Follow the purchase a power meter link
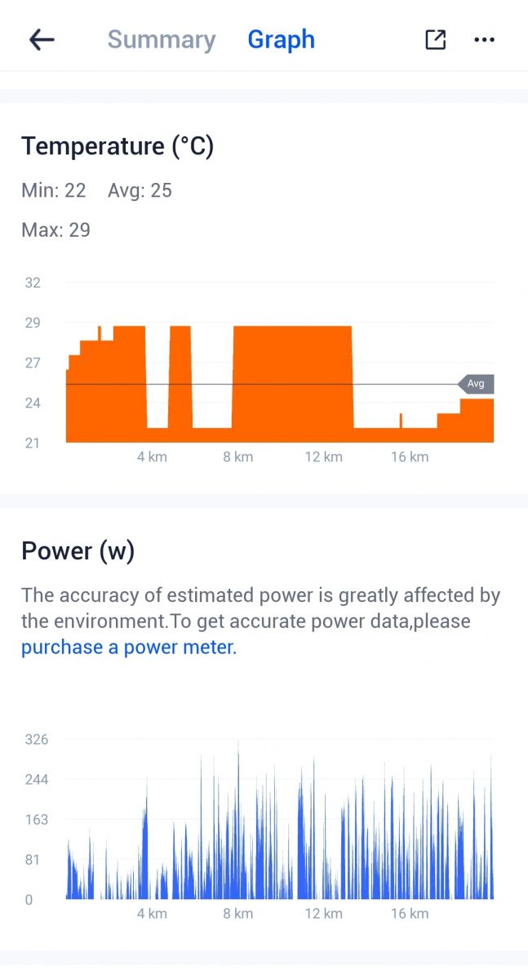The width and height of the screenshot is (528, 980). [x=127, y=648]
